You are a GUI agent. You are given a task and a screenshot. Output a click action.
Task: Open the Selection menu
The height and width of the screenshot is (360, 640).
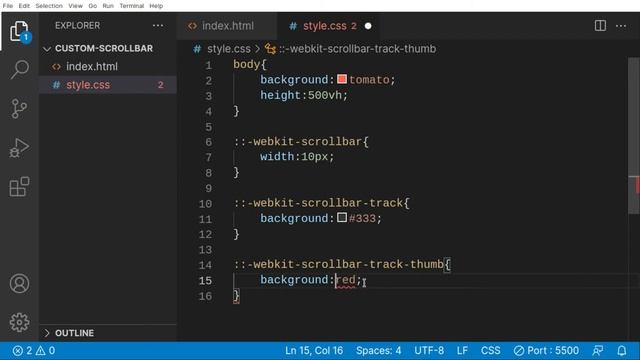(49, 6)
